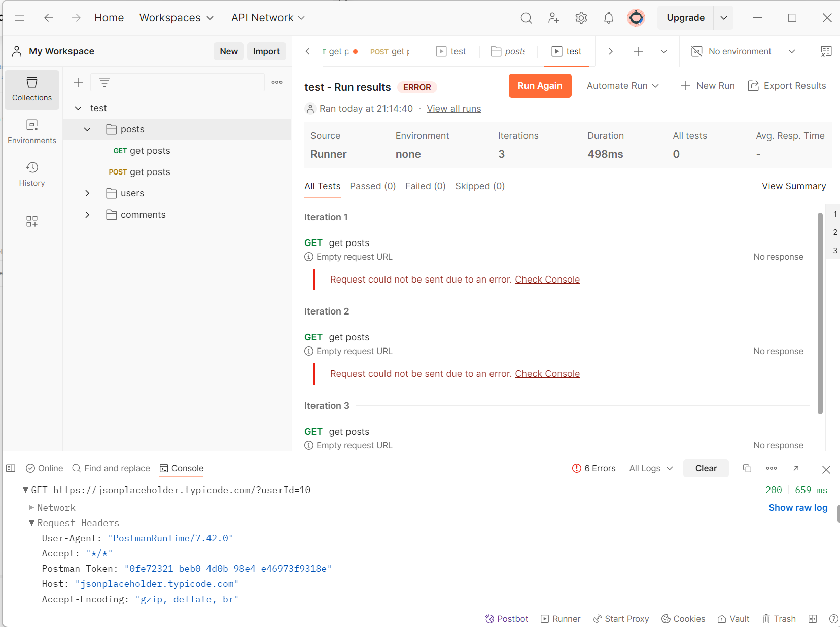The height and width of the screenshot is (627, 840).
Task: Go back with the left arrow
Action: coord(49,18)
